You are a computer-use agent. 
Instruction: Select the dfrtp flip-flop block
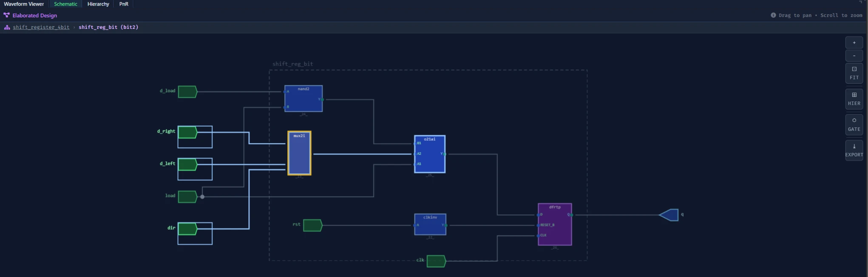[x=555, y=224]
